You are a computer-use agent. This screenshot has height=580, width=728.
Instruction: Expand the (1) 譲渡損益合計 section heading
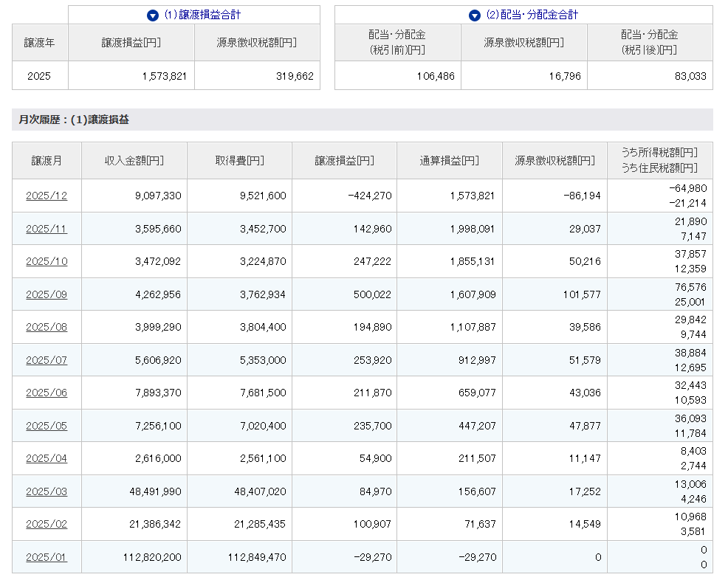[202, 15]
